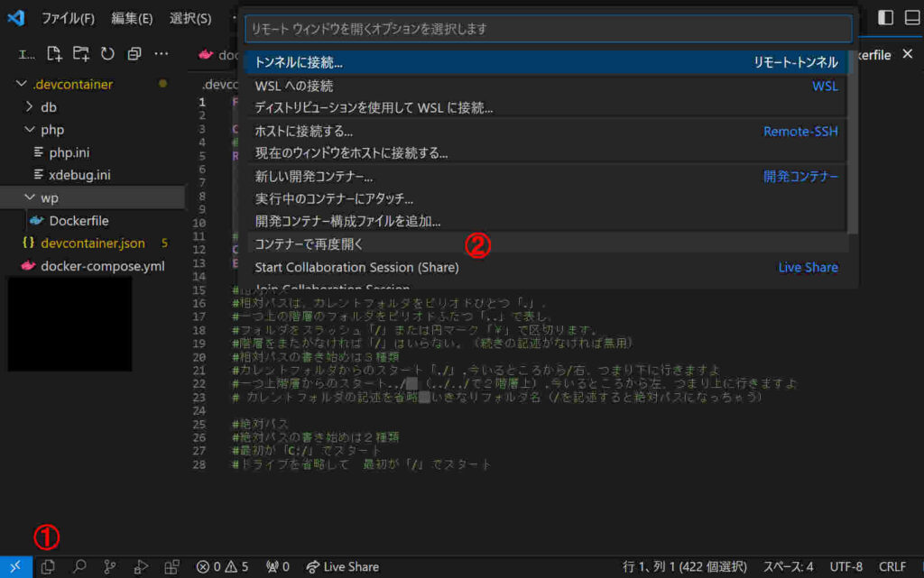Toggle the primary sidebar layout button

pos(885,18)
